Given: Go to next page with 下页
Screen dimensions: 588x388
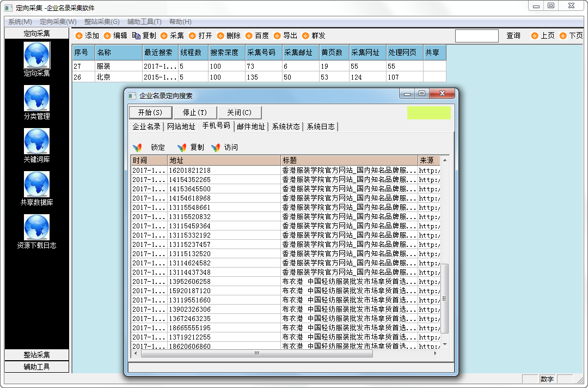Looking at the screenshot, I should (x=571, y=35).
